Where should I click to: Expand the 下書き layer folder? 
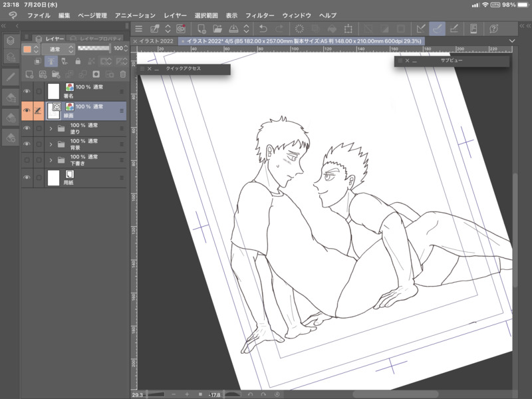click(x=51, y=160)
